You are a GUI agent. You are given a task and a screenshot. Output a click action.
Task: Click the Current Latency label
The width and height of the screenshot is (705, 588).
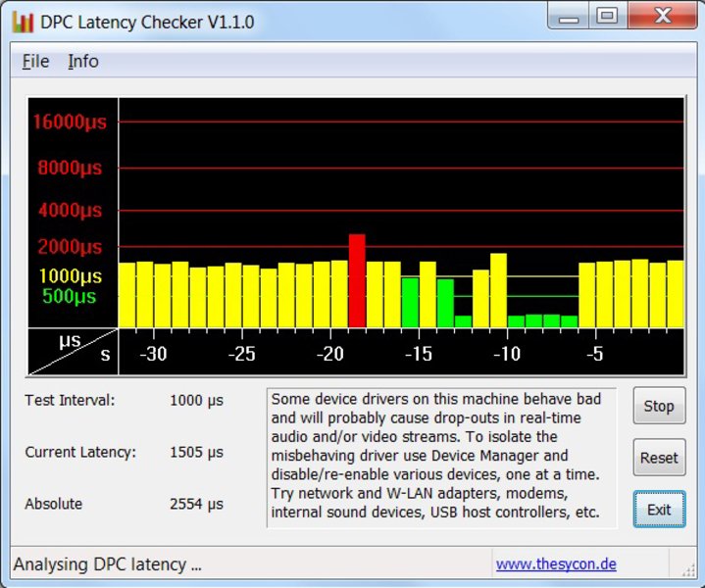(80, 452)
